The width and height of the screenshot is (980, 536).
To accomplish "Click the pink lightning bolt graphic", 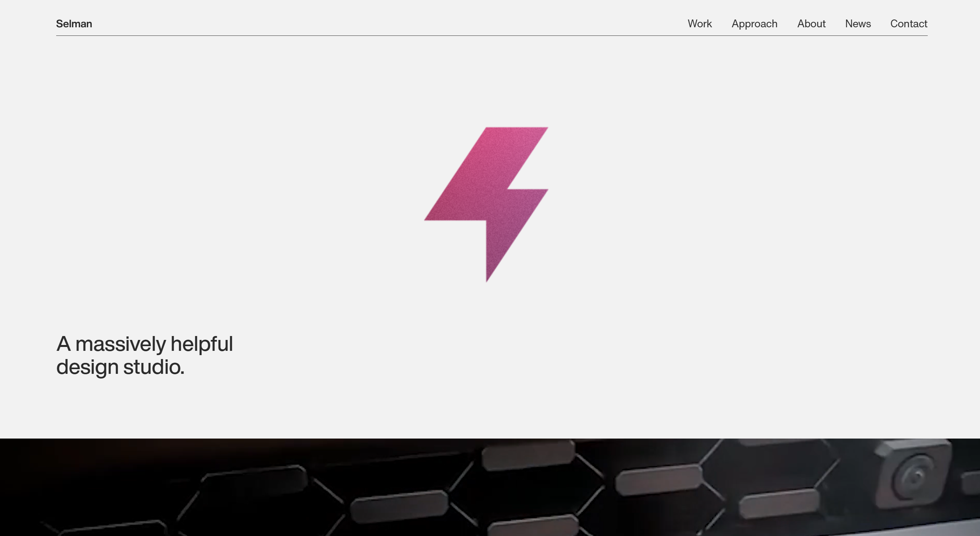I will point(486,204).
